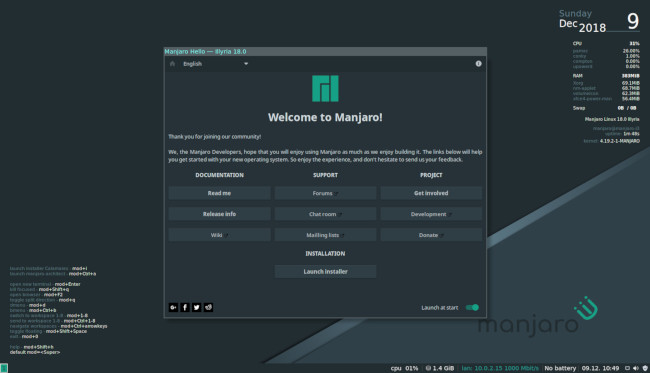This screenshot has height=373, width=650.
Task: Open the Twitter social icon
Action: coord(196,307)
